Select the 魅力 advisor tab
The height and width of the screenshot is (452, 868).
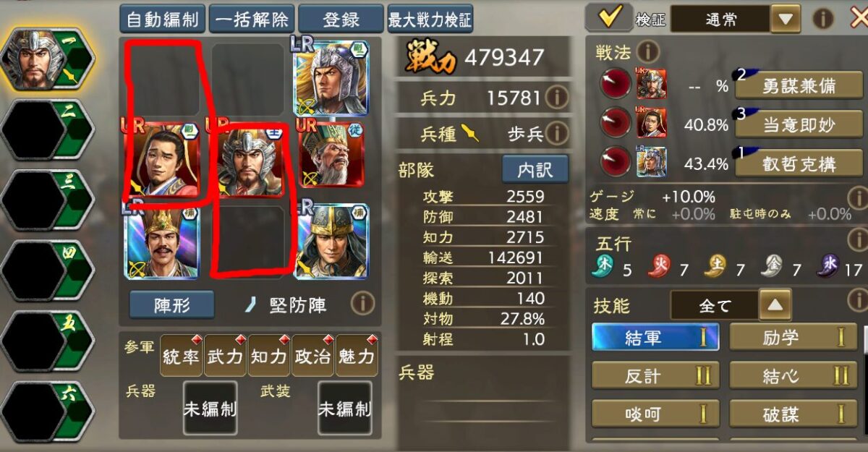pyautogui.click(x=357, y=356)
